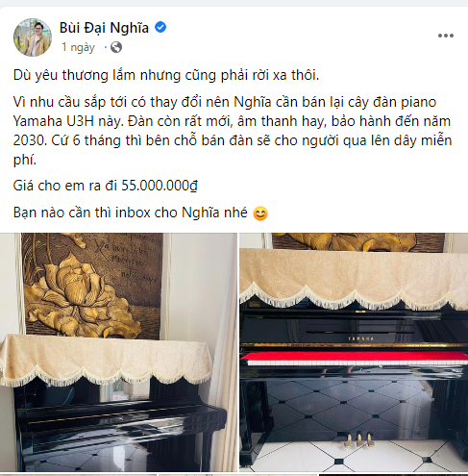Open the left piano side-view photo
This screenshot has width=468, height=476.
click(x=118, y=352)
